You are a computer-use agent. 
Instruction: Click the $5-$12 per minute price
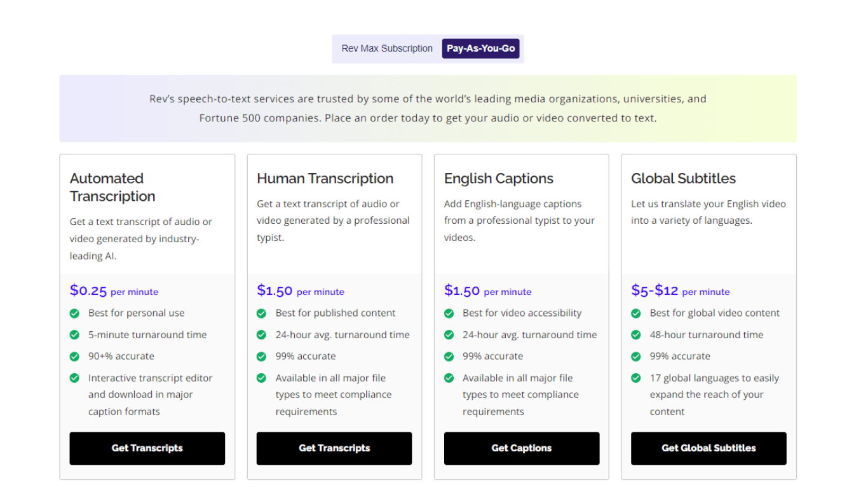click(x=680, y=291)
